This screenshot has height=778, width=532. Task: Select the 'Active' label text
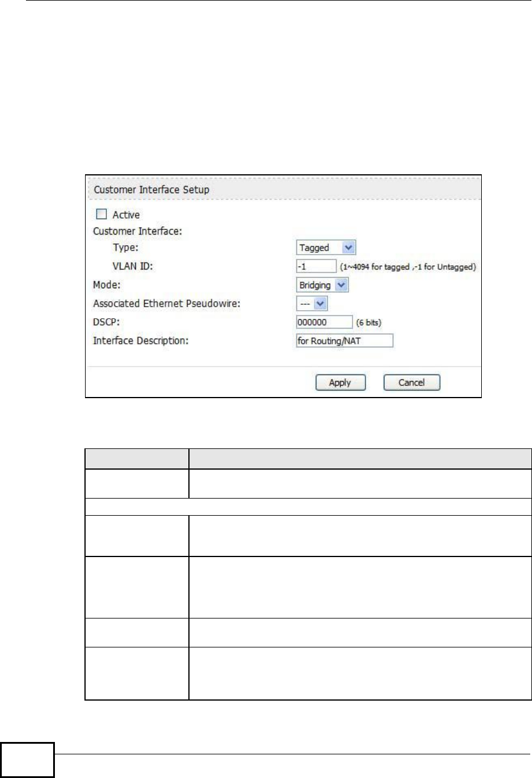pos(126,215)
